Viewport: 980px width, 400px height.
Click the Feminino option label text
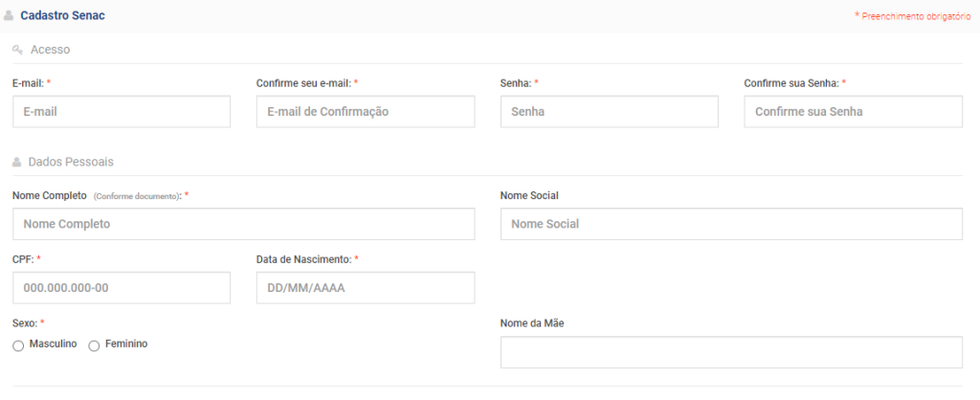[126, 344]
